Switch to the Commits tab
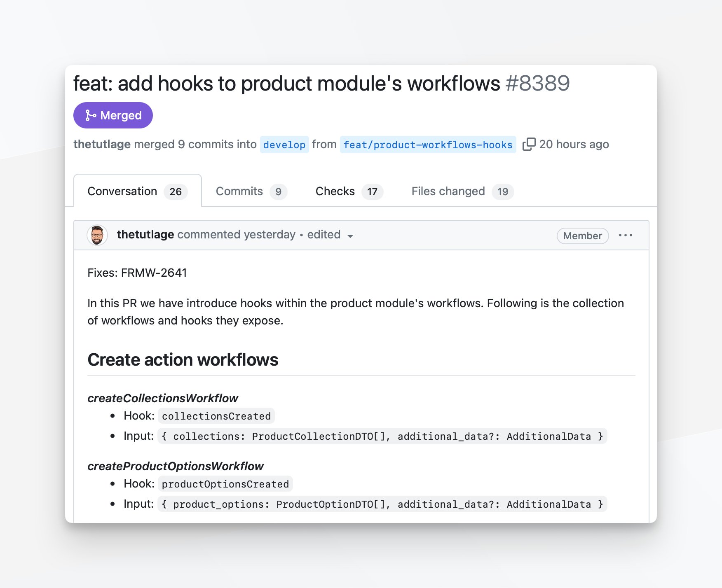722x588 pixels. 251,191
